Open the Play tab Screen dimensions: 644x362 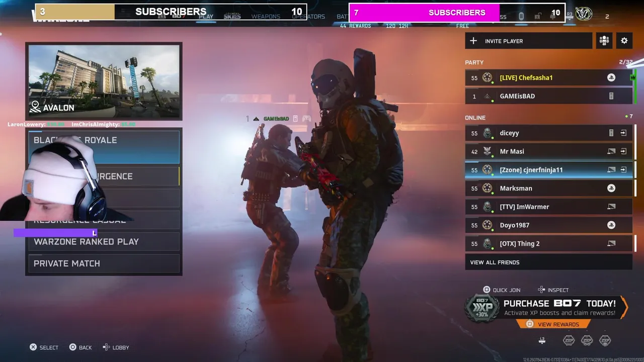click(x=206, y=17)
